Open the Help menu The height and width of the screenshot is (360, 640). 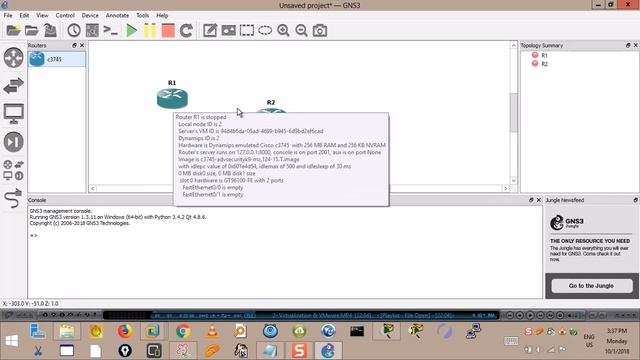coord(162,15)
